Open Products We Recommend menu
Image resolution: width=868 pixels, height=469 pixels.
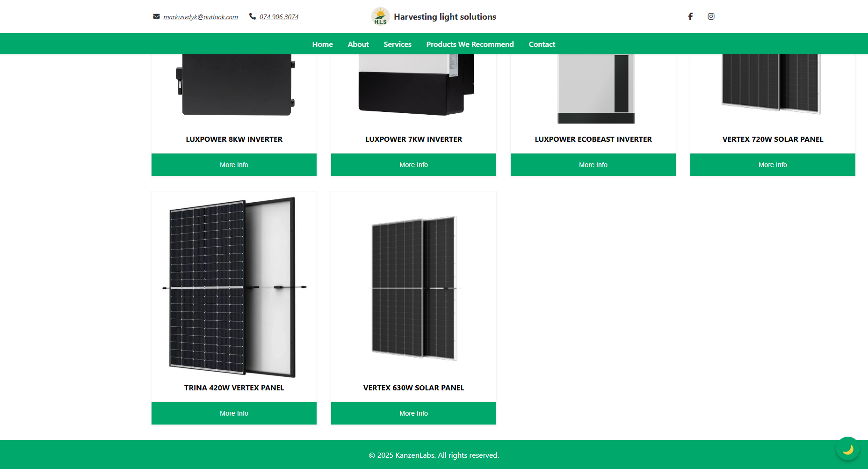coord(470,44)
